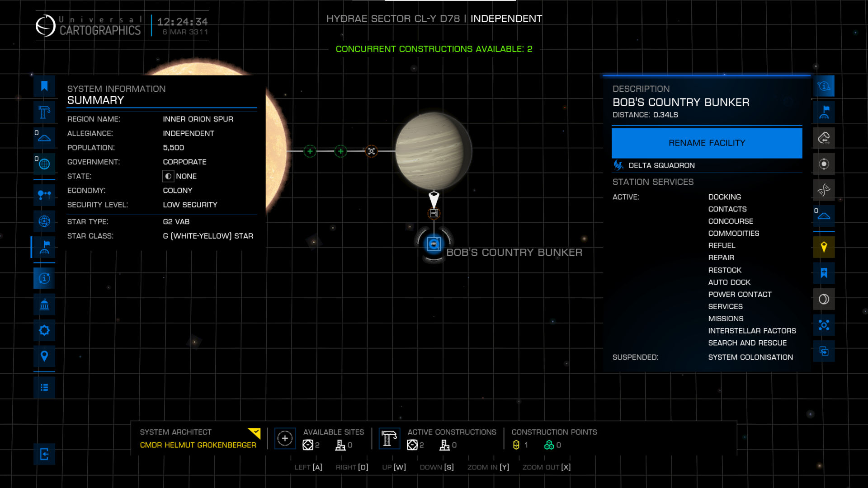Click the crescent planet icon in right panel
868x488 pixels.
pos(824,299)
